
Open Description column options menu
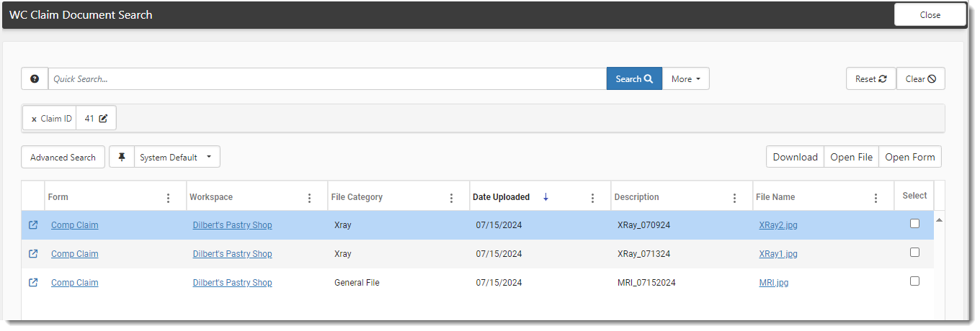735,198
